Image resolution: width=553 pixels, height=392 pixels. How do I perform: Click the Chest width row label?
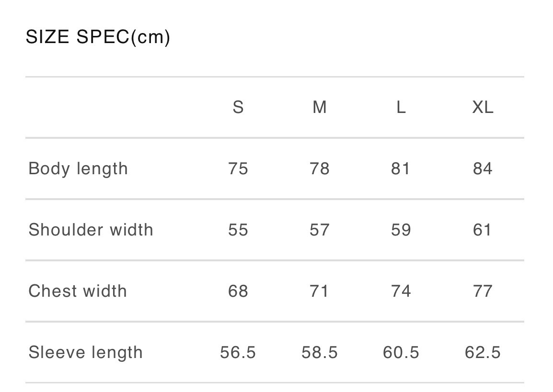78,291
